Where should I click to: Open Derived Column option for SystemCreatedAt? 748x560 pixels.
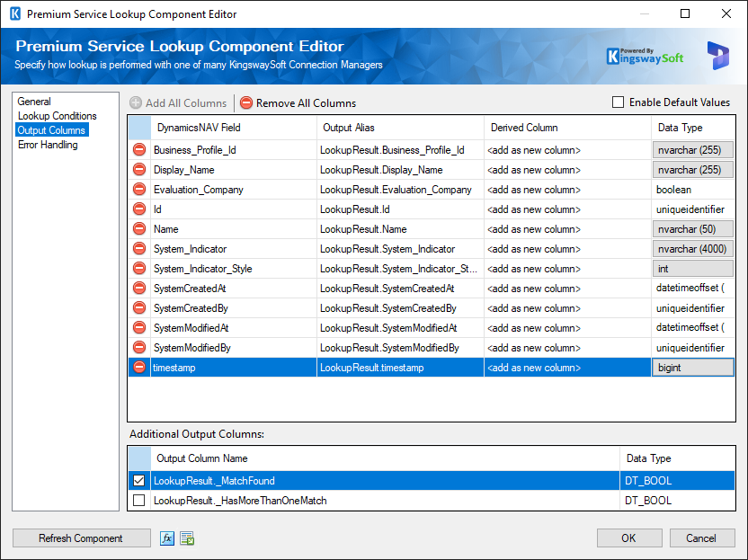(x=567, y=289)
